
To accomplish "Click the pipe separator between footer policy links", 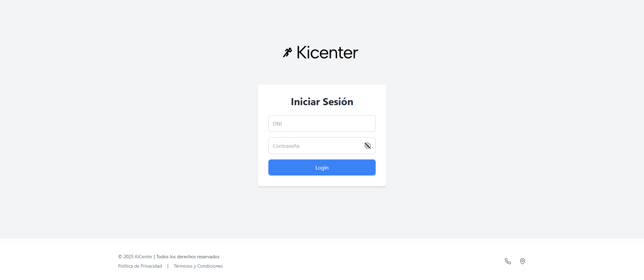I will 168,266.
